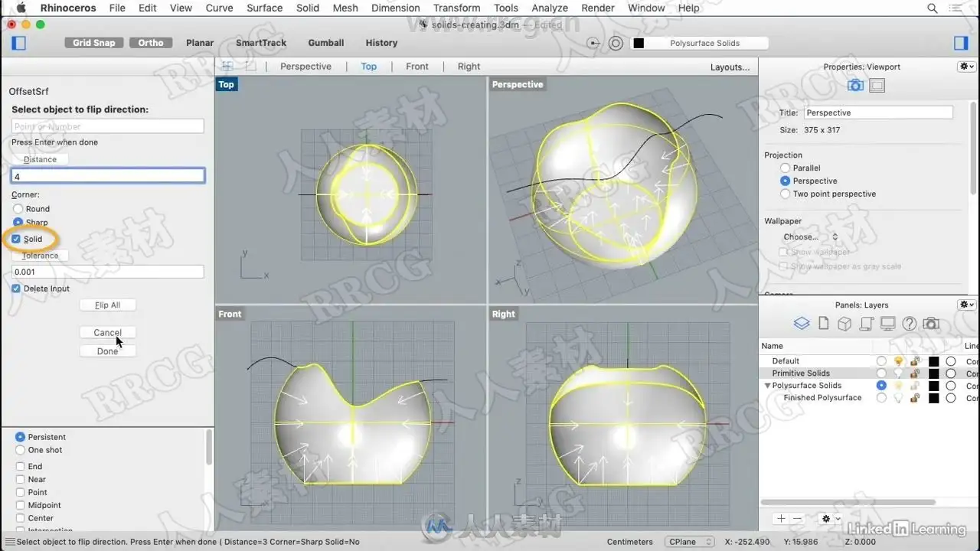Uncheck the Solid checkbox
The image size is (980, 551).
pyautogui.click(x=16, y=239)
